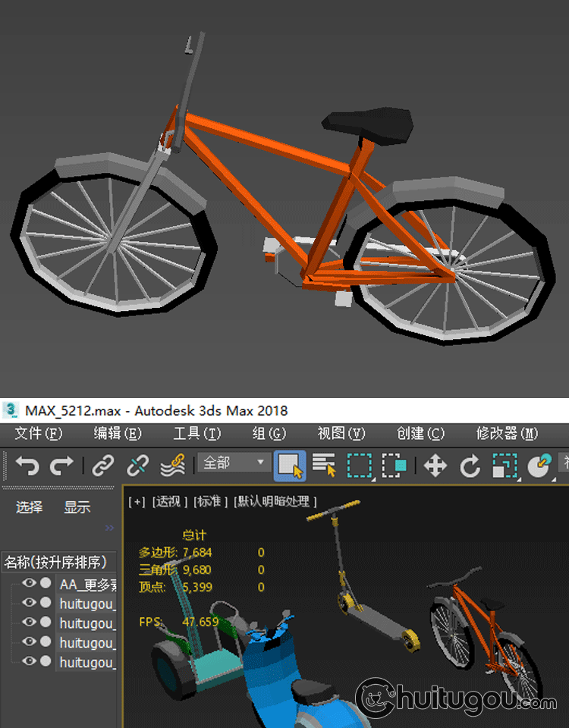
Task: Open the 默认明暗处理 shading menu
Action: click(x=275, y=501)
